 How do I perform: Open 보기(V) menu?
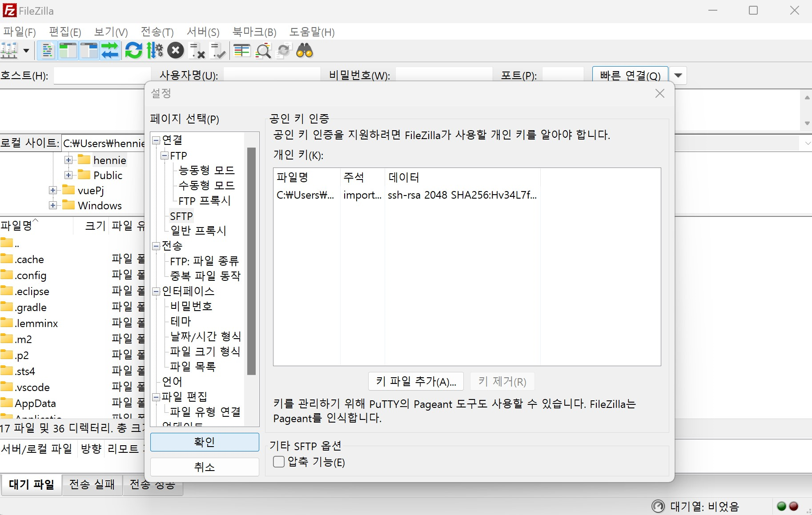click(x=111, y=32)
